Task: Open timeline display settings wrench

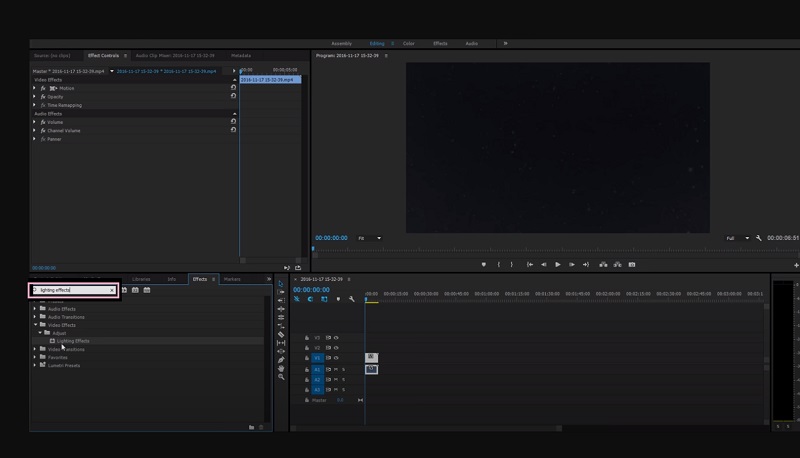Action: [352, 299]
